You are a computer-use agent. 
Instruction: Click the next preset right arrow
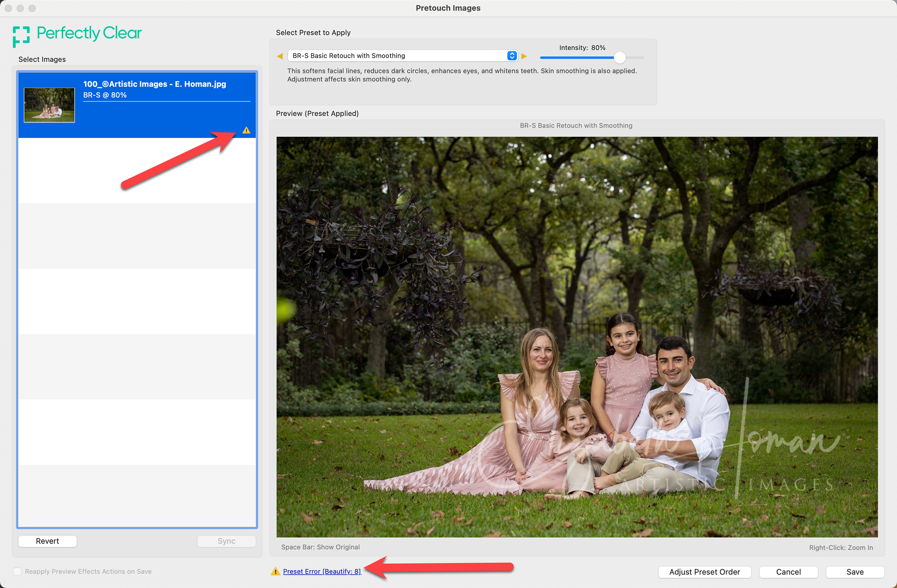(524, 56)
